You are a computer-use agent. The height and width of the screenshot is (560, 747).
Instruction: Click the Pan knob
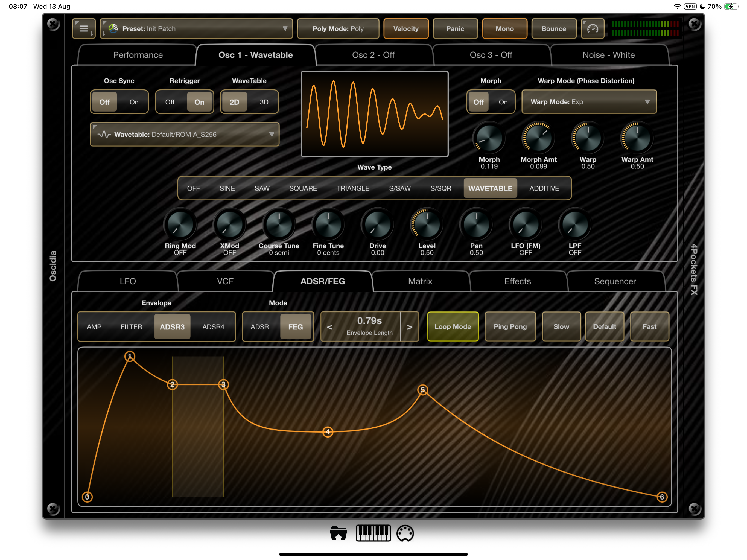(x=476, y=224)
